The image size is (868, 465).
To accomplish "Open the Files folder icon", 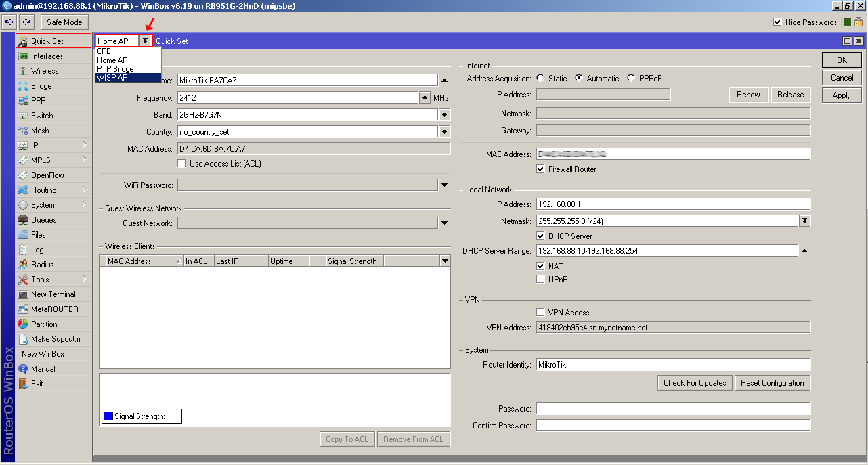I will (x=23, y=235).
